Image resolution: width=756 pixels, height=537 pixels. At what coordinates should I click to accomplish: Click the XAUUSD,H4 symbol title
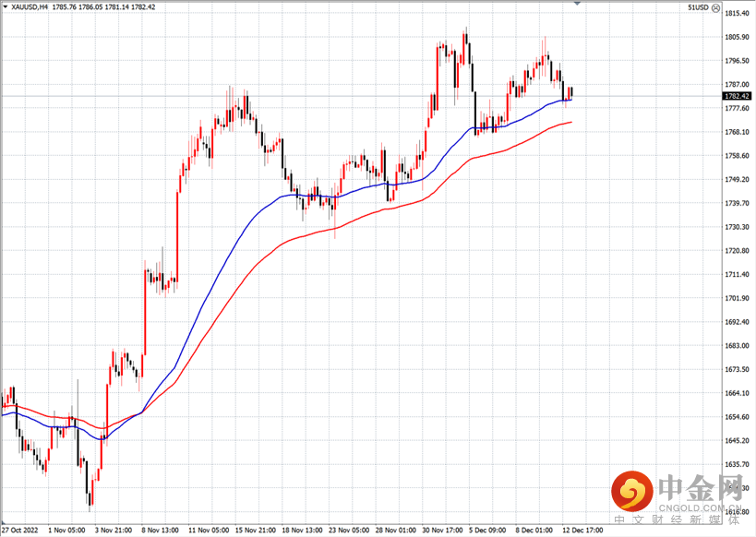click(x=29, y=7)
